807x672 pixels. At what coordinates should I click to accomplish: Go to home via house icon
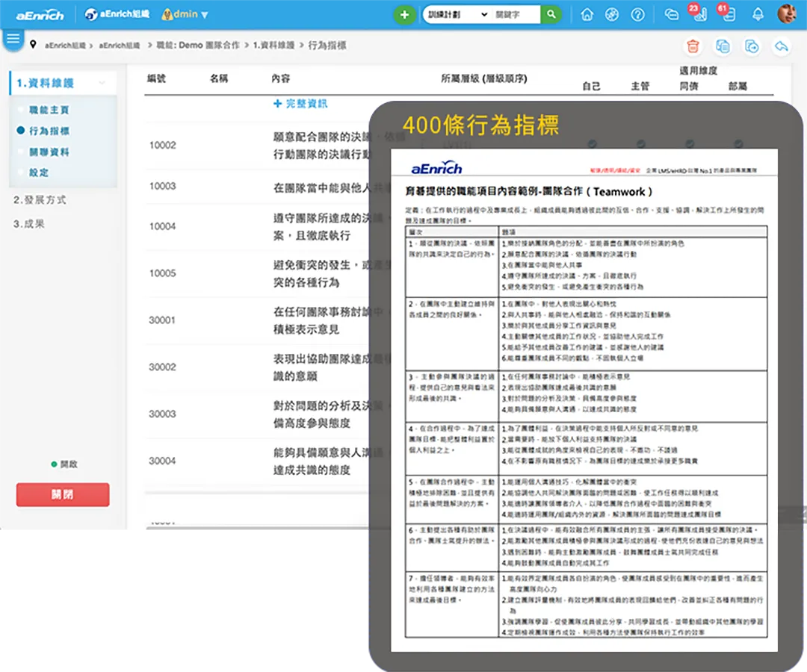click(587, 14)
